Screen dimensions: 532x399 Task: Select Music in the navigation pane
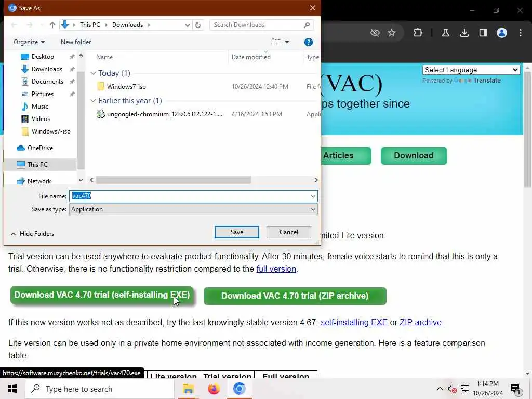(x=39, y=107)
